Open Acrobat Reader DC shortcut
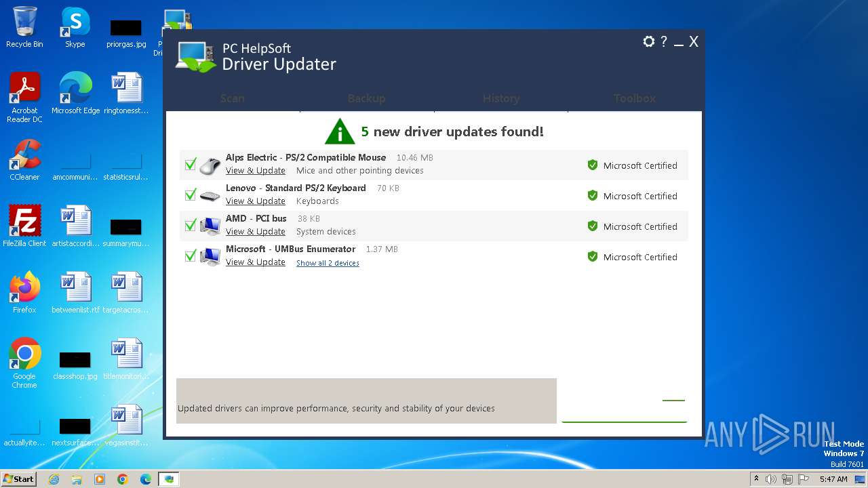868x488 pixels. click(x=24, y=98)
